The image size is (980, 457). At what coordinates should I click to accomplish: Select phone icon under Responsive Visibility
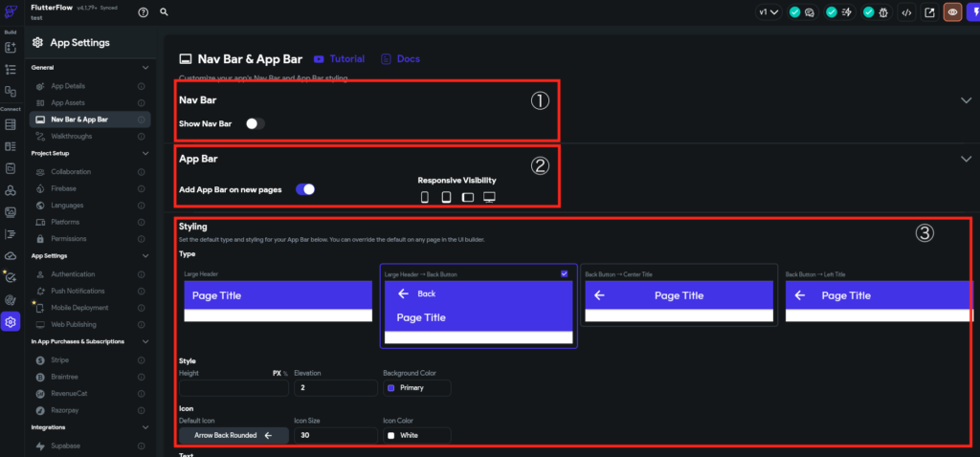pos(425,197)
